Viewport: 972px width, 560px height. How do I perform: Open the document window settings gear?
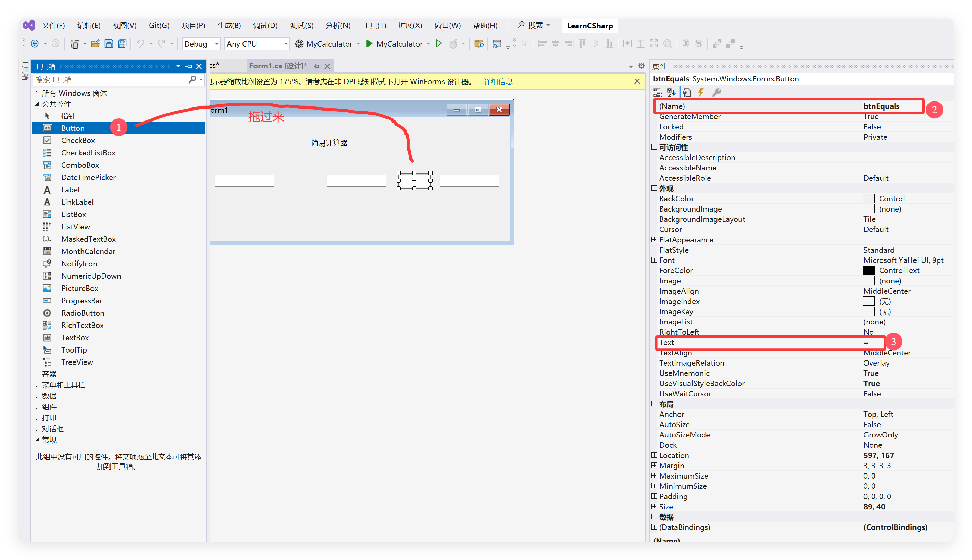pyautogui.click(x=641, y=66)
